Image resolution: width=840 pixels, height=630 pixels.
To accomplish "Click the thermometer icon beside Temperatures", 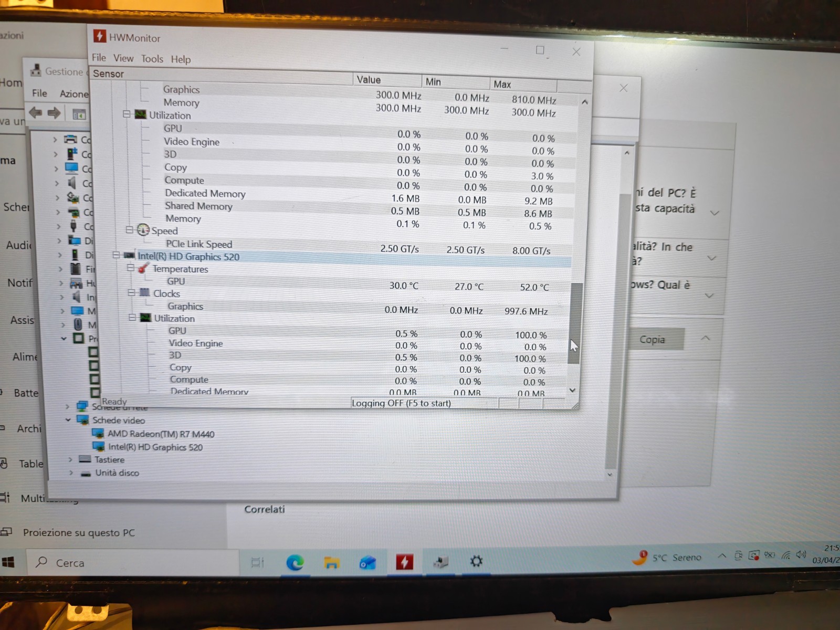I will (143, 268).
